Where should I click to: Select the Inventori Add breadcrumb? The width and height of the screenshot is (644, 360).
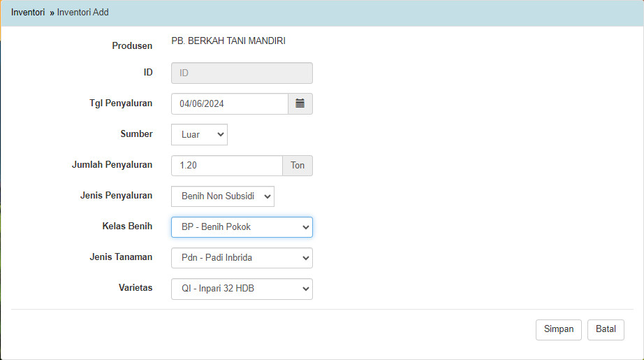[x=83, y=13]
